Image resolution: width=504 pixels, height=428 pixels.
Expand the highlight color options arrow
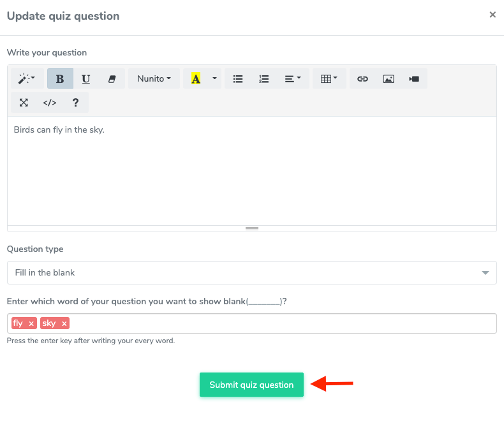click(x=214, y=79)
